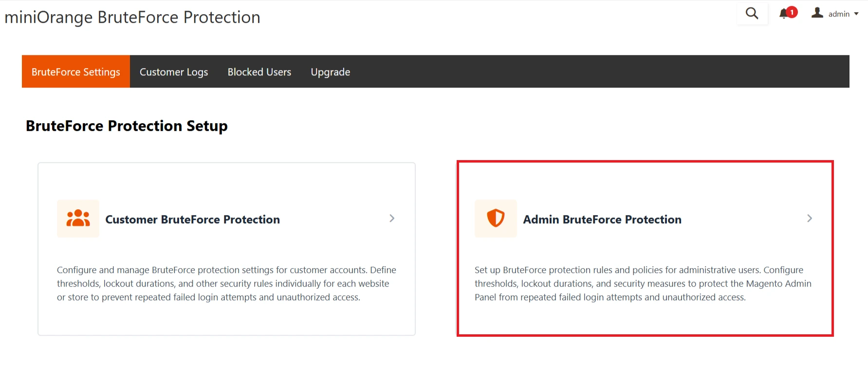
Task: Open the Blocked Users tab
Action: click(259, 72)
